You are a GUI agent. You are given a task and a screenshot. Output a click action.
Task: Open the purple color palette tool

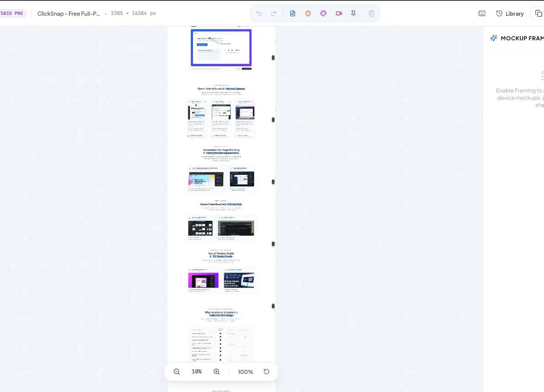click(x=323, y=14)
